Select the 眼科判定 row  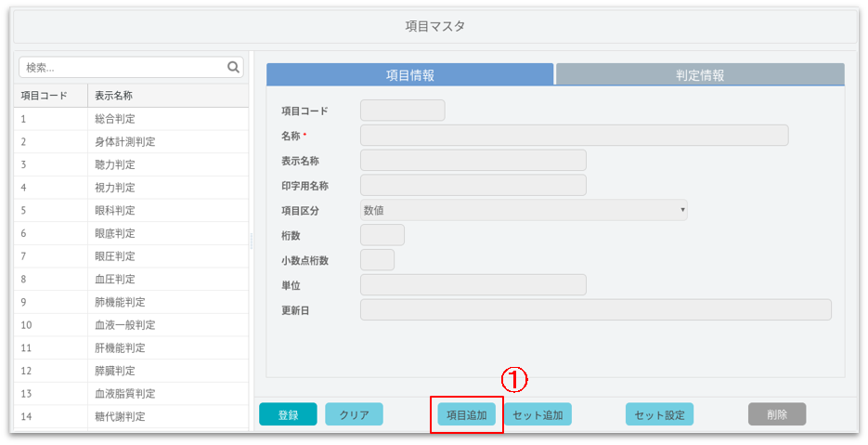point(131,210)
